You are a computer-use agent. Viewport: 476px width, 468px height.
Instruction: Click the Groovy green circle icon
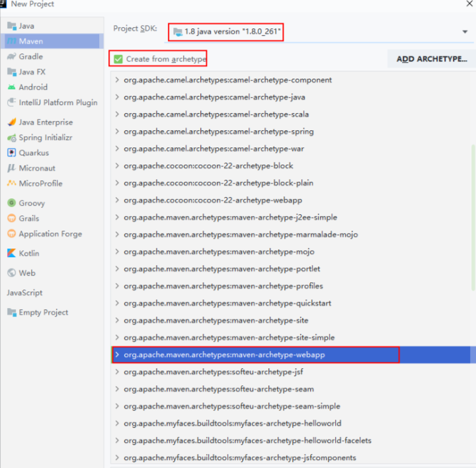pyautogui.click(x=11, y=203)
